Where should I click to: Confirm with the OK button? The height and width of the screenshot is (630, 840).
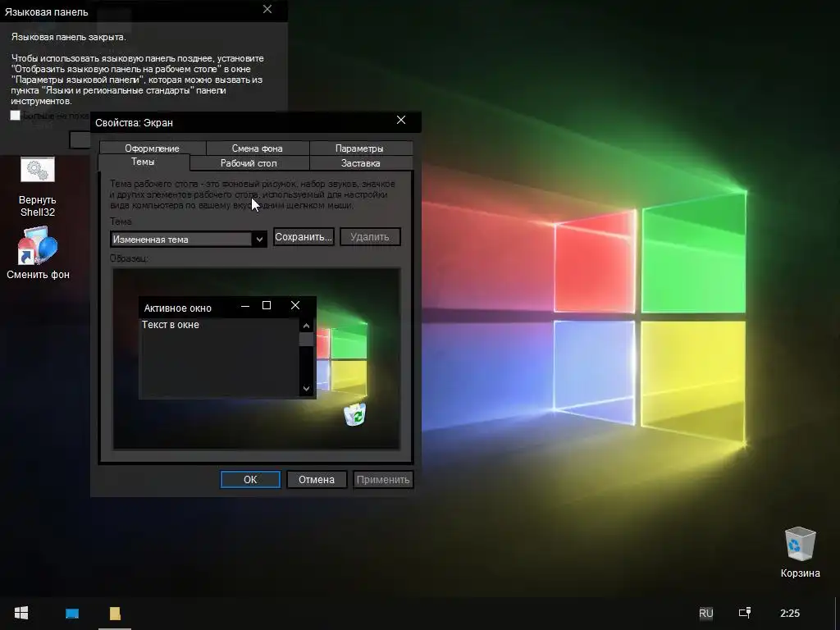[x=250, y=479]
